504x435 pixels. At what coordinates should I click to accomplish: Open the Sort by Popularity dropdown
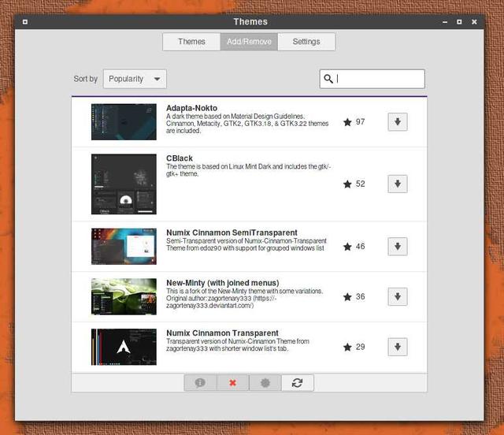pyautogui.click(x=135, y=79)
